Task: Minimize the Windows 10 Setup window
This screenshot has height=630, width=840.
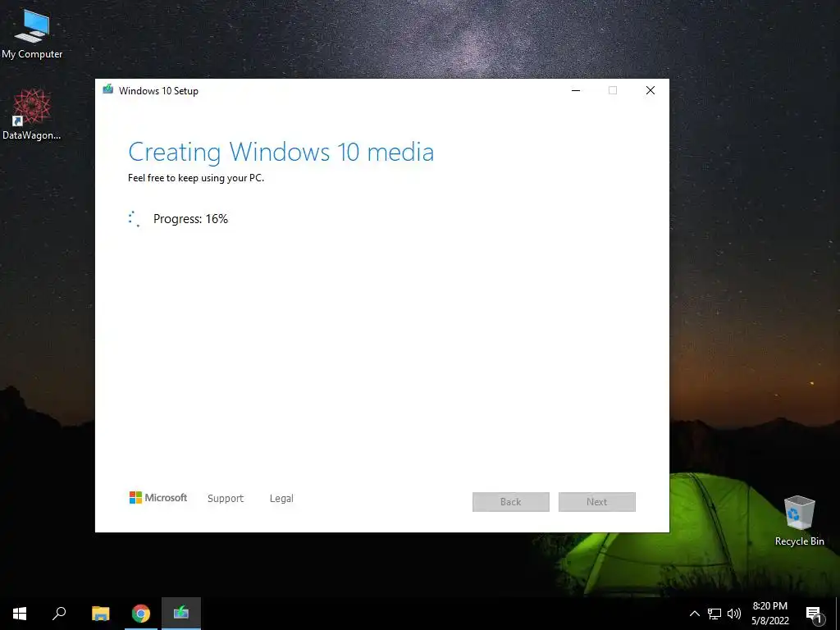Action: coord(576,90)
